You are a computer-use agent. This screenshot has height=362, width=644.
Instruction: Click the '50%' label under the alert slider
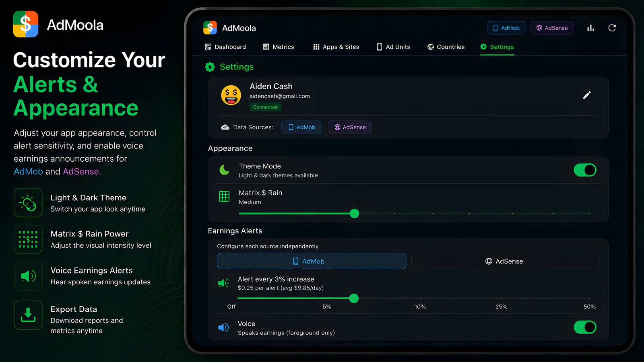[590, 306]
